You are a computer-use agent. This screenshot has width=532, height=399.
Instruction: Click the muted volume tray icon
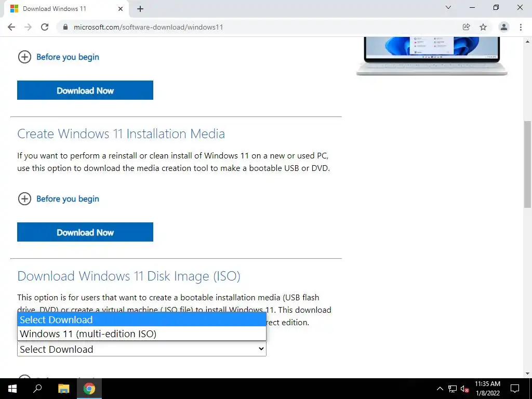tap(465, 389)
